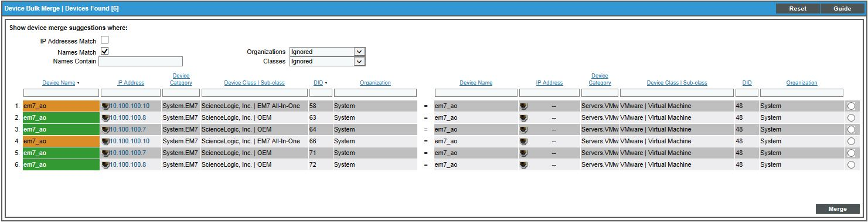Click device icon beside 10.100.100.10 in row 1
Viewport: 868px width, 222px height.
coord(105,106)
